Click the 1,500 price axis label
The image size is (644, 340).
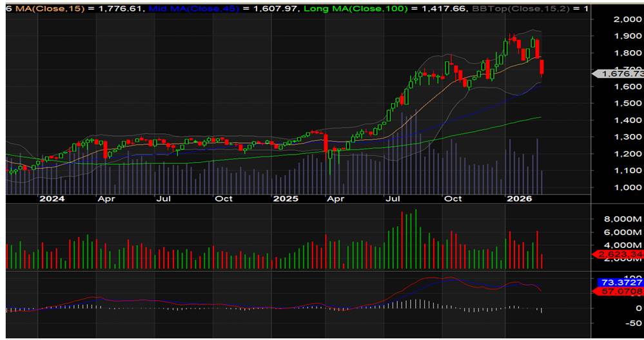click(x=628, y=104)
